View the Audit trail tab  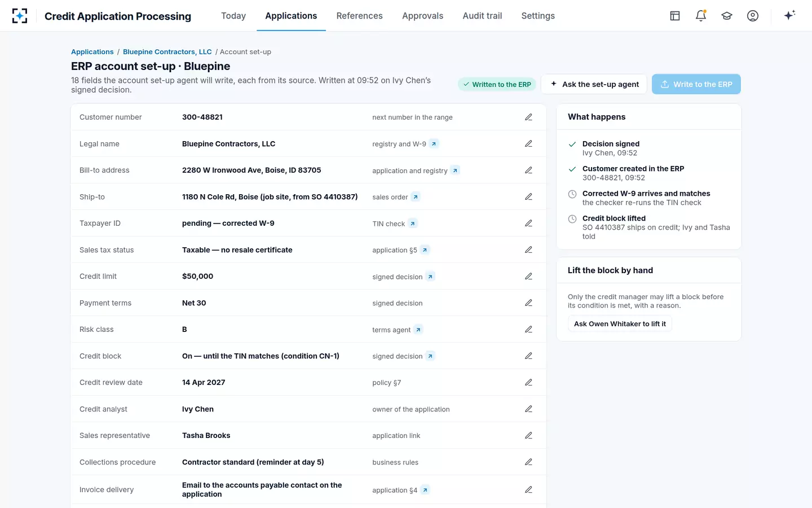[x=482, y=16]
